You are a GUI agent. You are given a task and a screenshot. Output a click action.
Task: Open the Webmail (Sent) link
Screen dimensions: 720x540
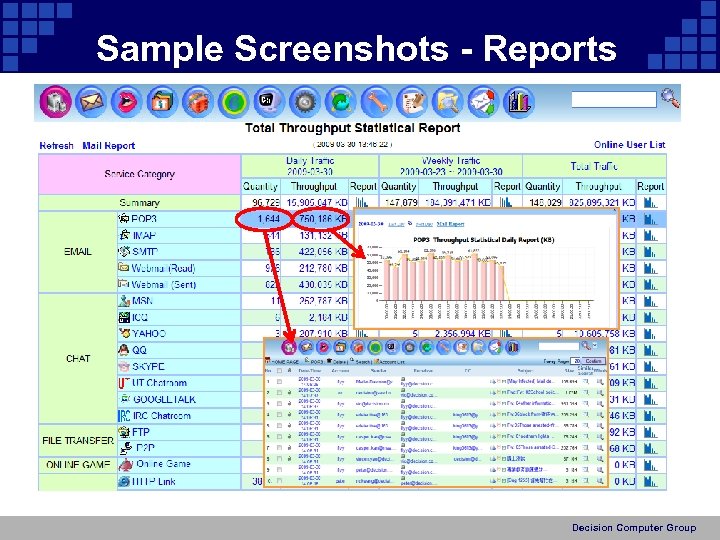pyautogui.click(x=163, y=285)
